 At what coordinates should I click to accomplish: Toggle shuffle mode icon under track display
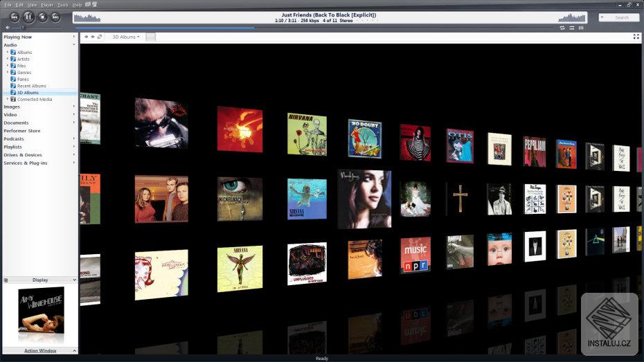coord(572,28)
